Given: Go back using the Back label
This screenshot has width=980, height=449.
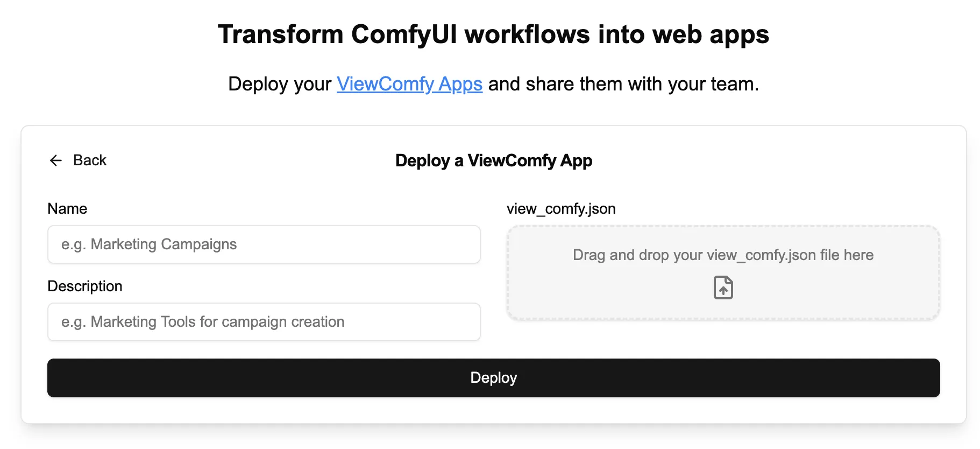Looking at the screenshot, I should coord(90,160).
